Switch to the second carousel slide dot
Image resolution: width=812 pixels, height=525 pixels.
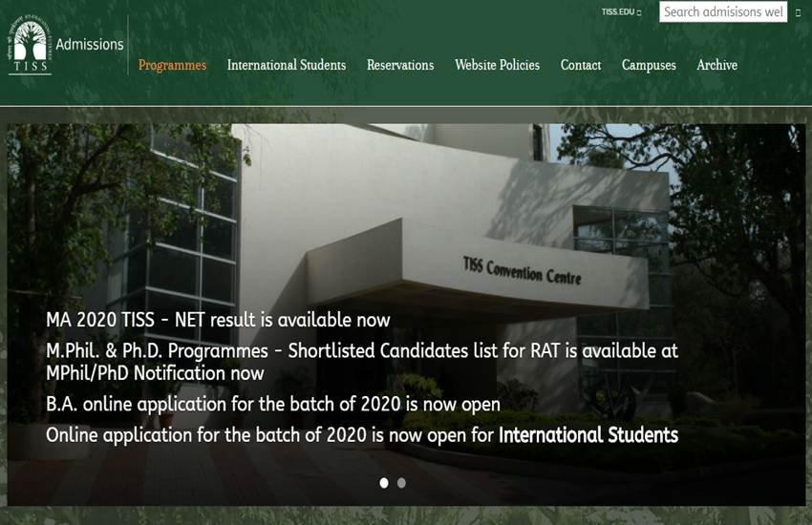[401, 483]
